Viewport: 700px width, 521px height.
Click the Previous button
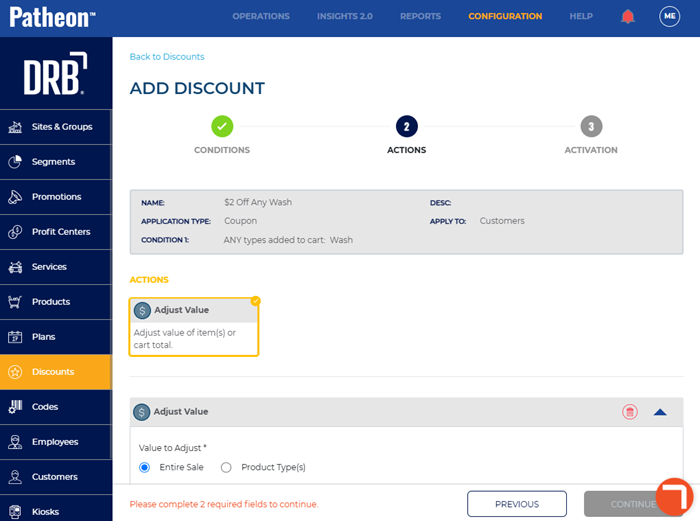click(x=517, y=504)
